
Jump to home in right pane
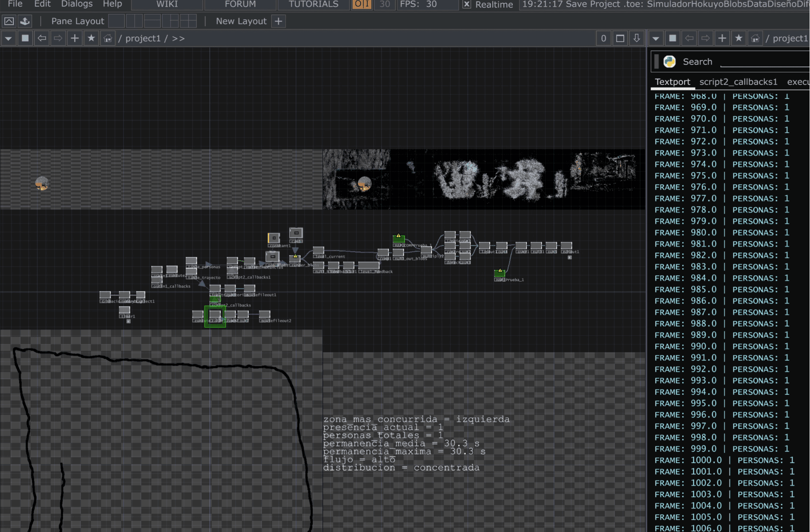coord(755,38)
